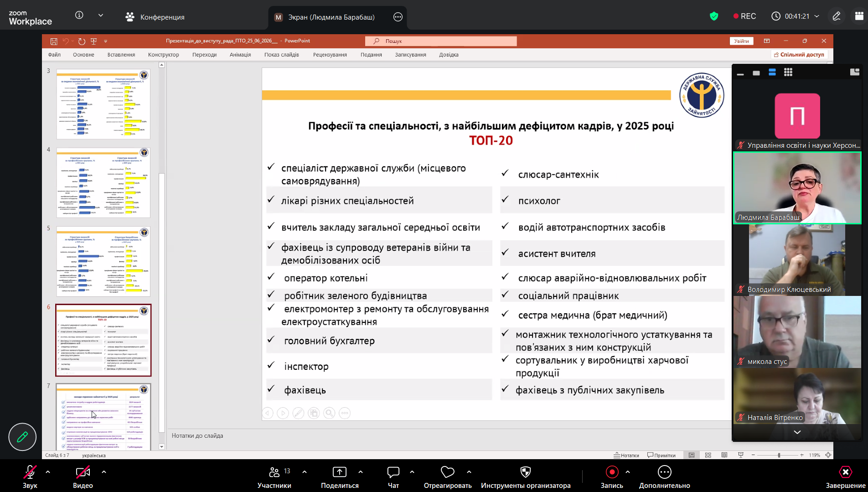This screenshot has height=492, width=868.
Task: Open the chevron menu beside meeting info
Action: [101, 15]
